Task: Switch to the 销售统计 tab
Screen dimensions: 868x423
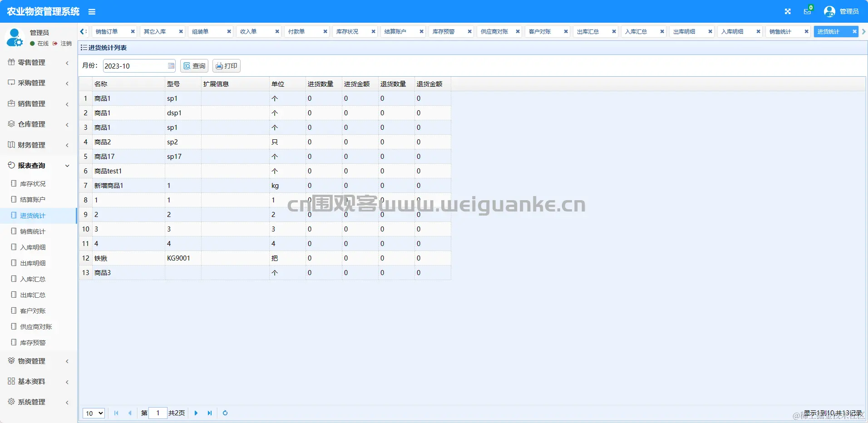Action: tap(780, 31)
